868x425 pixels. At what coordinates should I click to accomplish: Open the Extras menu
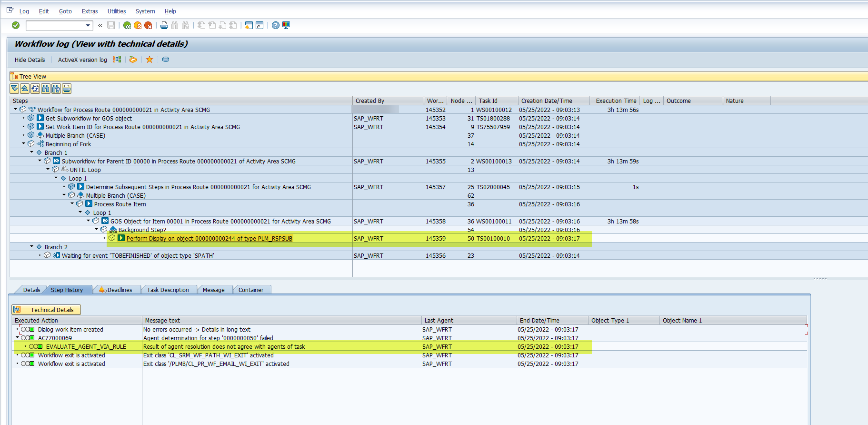coord(90,11)
